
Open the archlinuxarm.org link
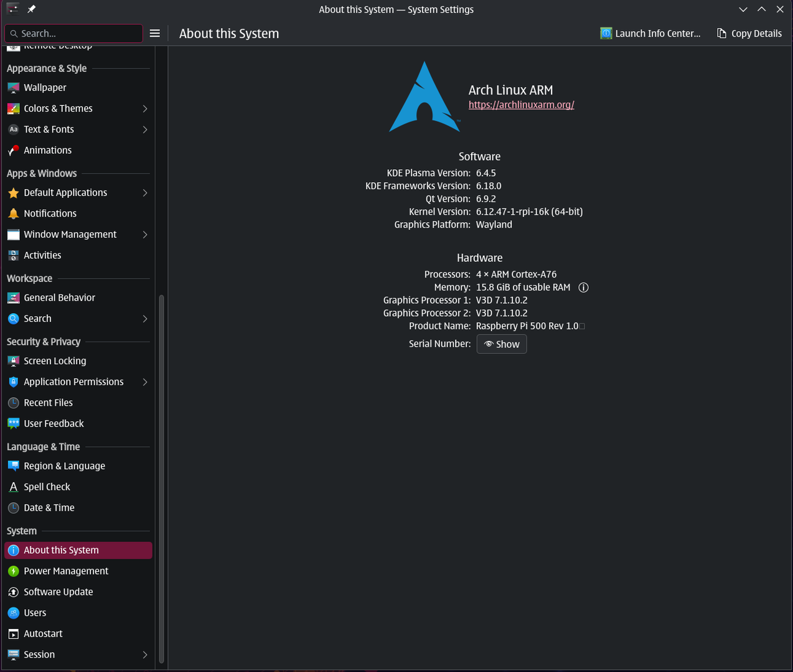(x=521, y=105)
